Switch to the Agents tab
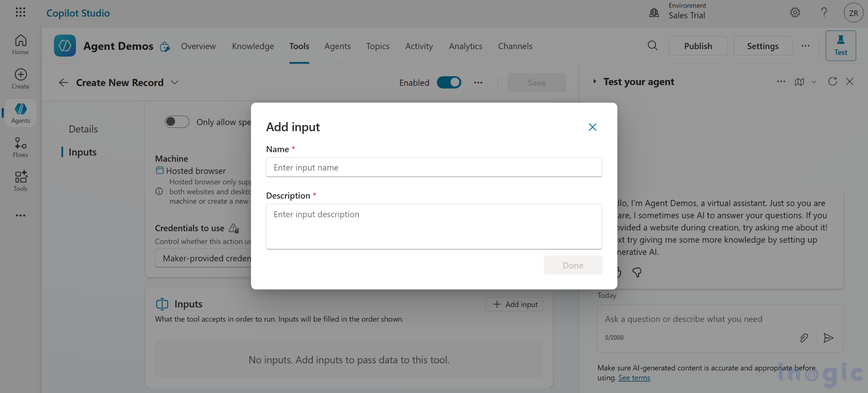 337,46
